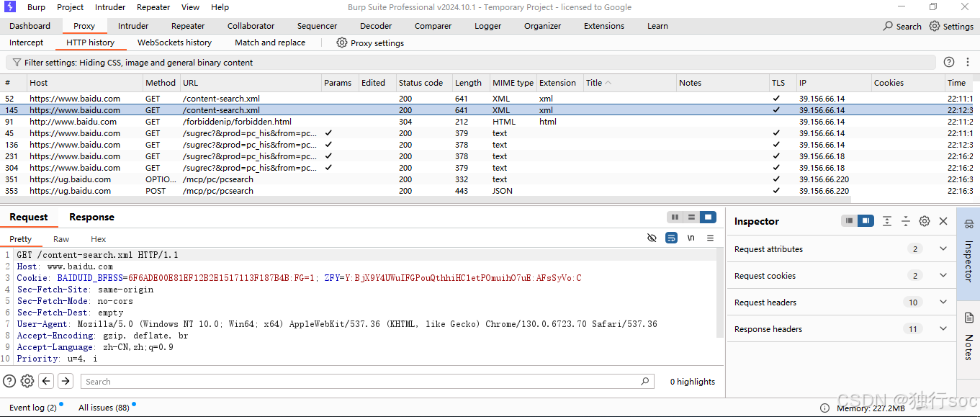Open the Project menu
Screen dimensions: 980x417
(x=71, y=7)
